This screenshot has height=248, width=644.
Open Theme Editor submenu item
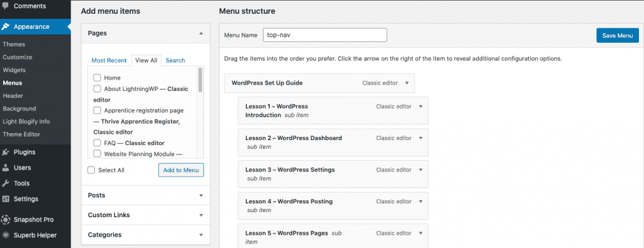21,134
